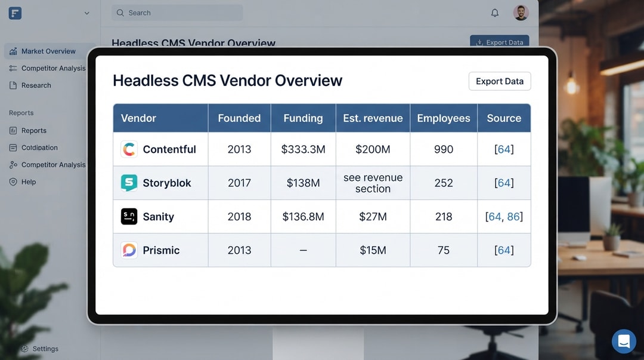Click the Contentful logo icon
The width and height of the screenshot is (644, 360).
click(129, 149)
